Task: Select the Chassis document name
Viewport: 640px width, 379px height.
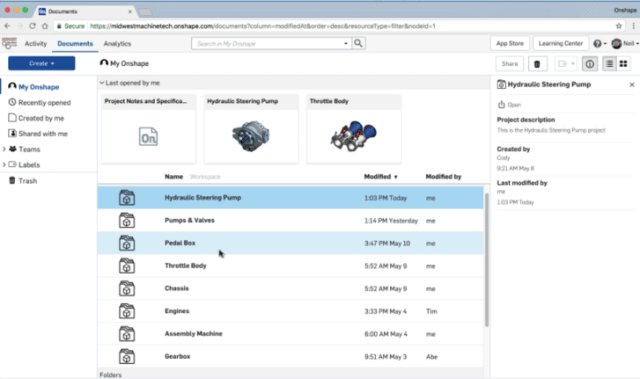Action: click(x=177, y=288)
